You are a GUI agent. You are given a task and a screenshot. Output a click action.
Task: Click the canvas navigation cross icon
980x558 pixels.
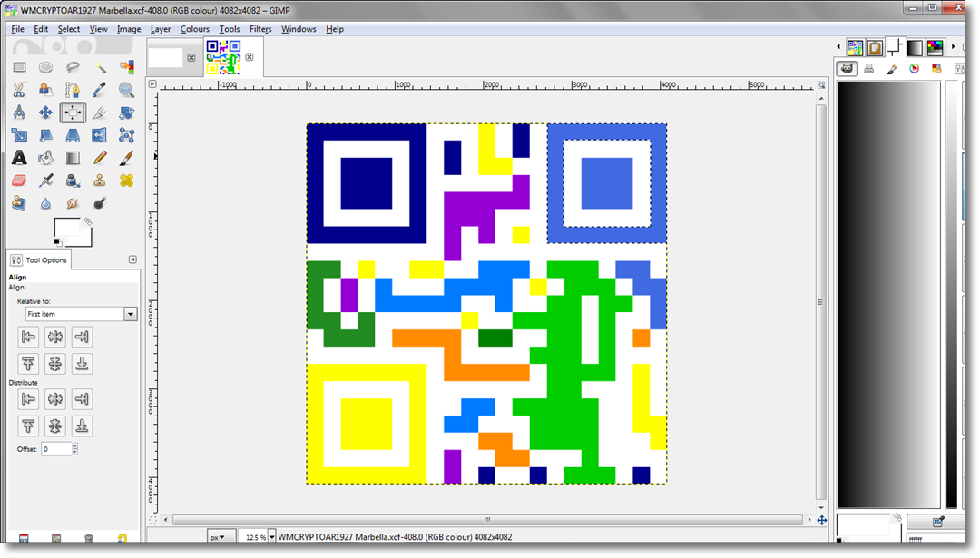[822, 520]
